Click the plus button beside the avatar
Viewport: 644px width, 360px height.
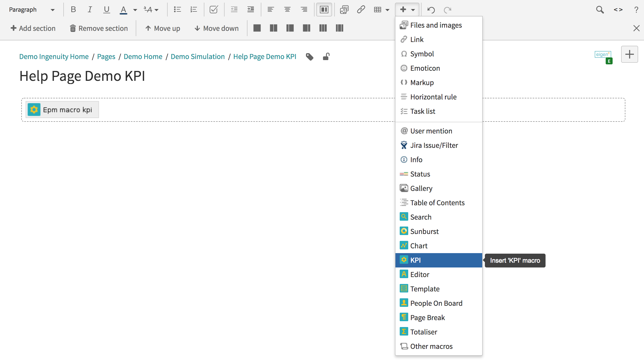(629, 54)
